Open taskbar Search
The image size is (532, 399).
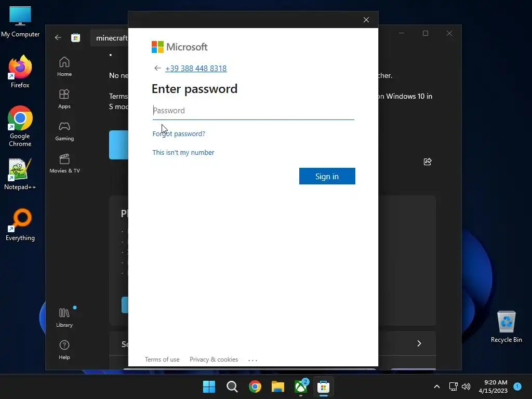coord(232,387)
